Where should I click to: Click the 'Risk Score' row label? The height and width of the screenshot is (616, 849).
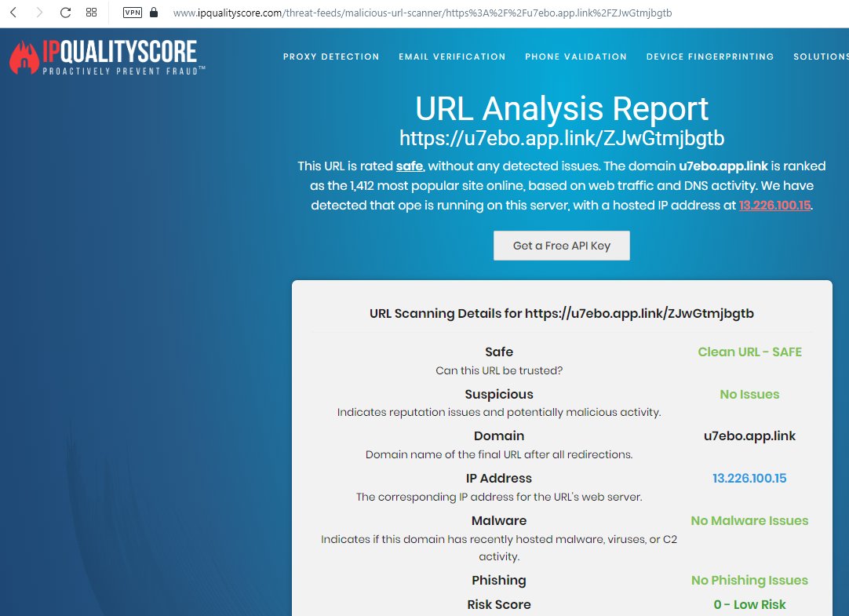click(499, 605)
